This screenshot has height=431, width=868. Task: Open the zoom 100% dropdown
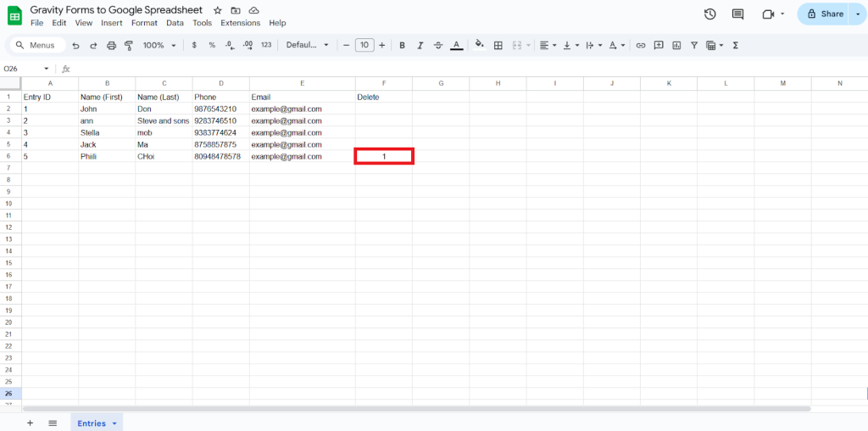click(x=159, y=46)
